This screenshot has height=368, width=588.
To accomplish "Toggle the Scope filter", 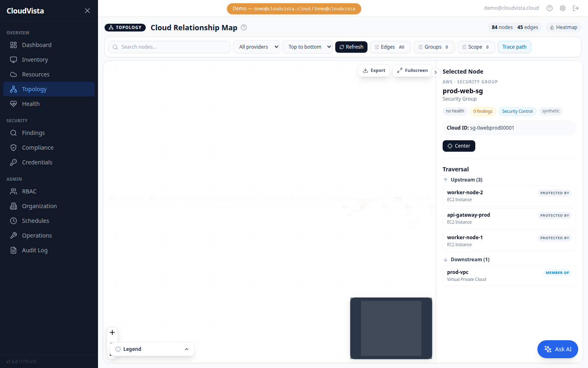I will [x=476, y=47].
